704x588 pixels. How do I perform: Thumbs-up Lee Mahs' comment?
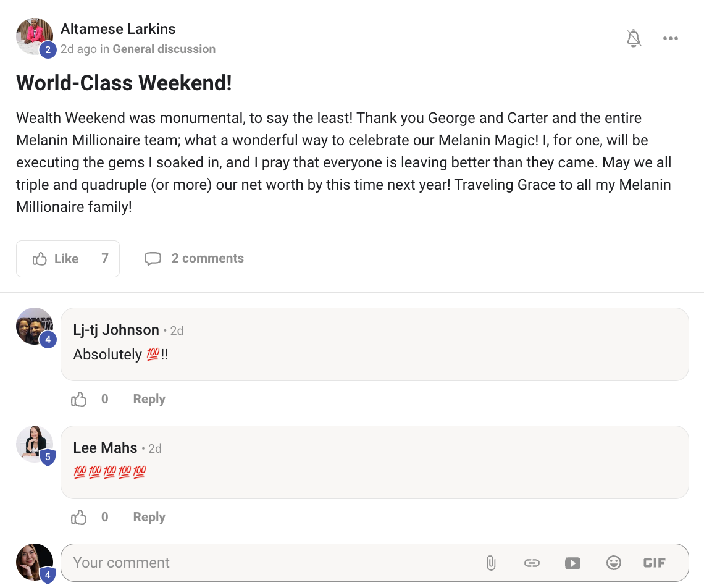pyautogui.click(x=79, y=518)
